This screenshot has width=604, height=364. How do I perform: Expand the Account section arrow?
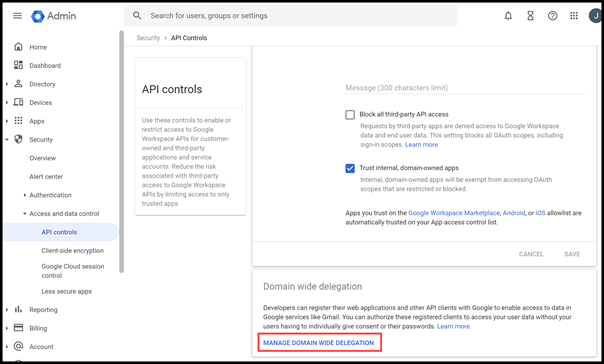tap(7, 347)
